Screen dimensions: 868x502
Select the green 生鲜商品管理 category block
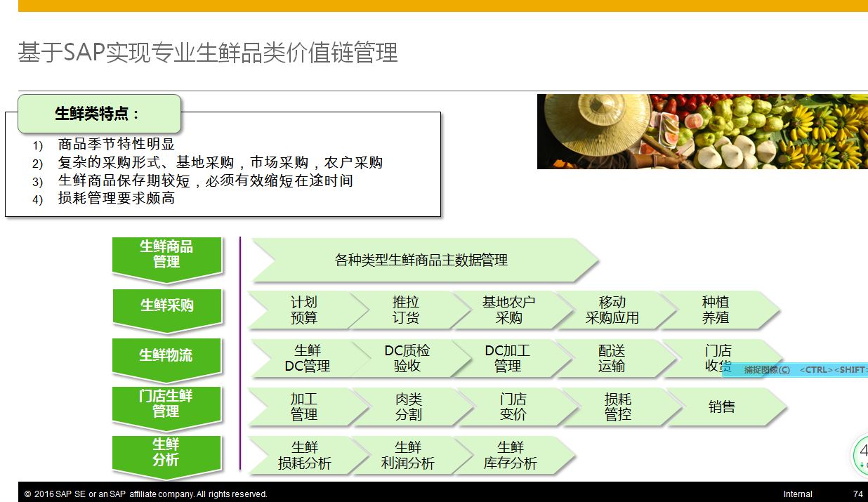(x=167, y=258)
